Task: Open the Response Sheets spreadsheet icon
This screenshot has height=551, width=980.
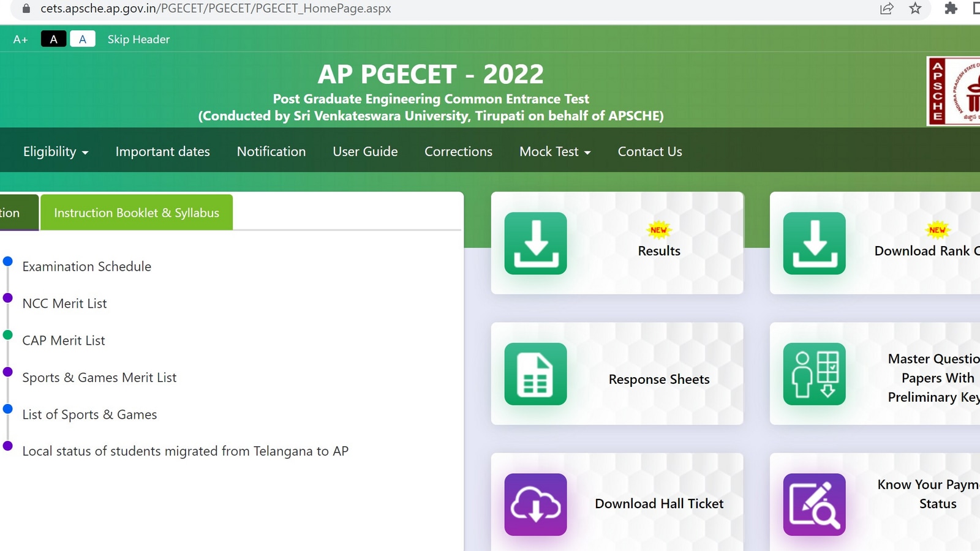Action: pyautogui.click(x=535, y=373)
